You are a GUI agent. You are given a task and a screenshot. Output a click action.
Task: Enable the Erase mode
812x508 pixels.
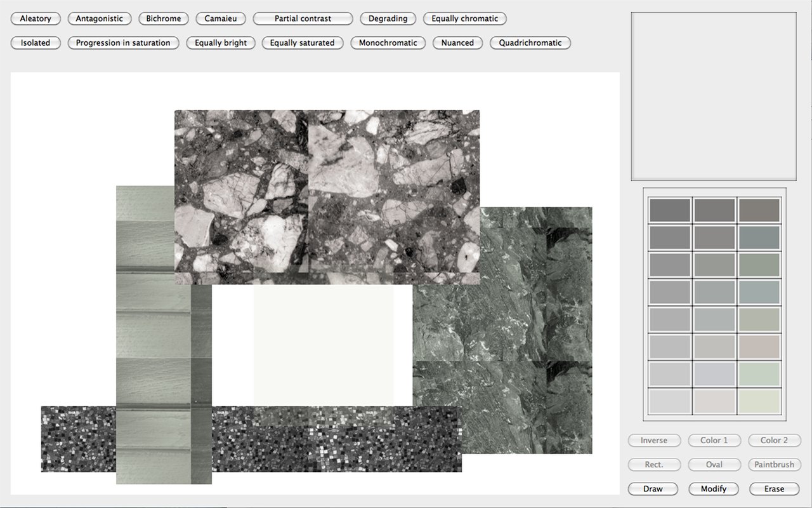tap(774, 488)
